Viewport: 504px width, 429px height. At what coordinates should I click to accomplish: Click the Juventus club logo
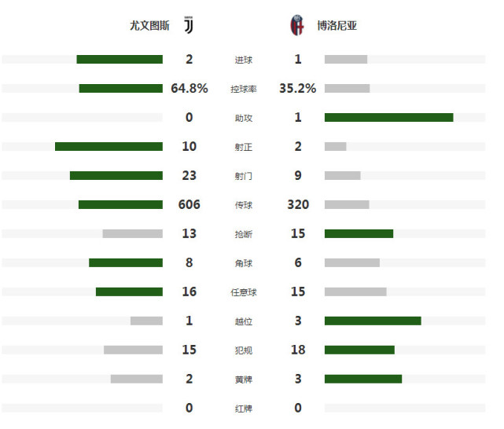point(189,24)
